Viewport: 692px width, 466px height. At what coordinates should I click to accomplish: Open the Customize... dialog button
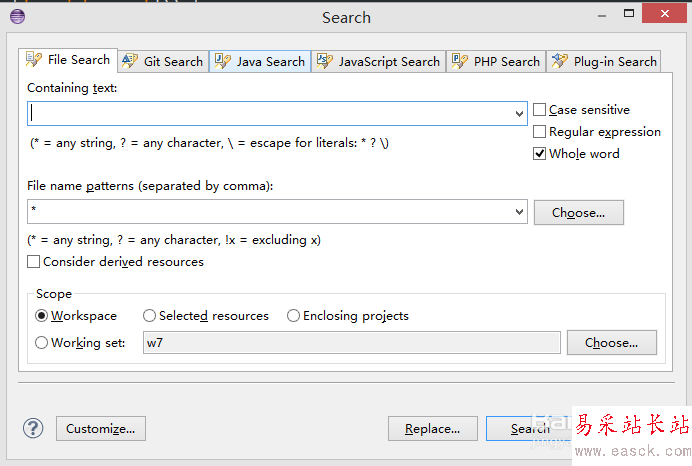coord(101,429)
